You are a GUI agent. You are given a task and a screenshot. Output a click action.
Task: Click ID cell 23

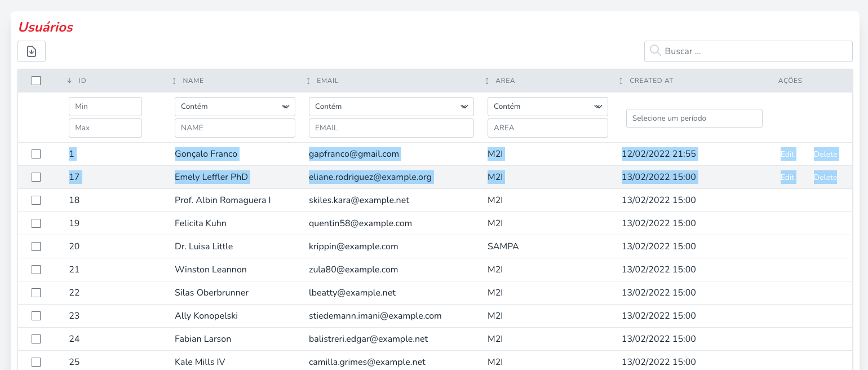(x=74, y=316)
